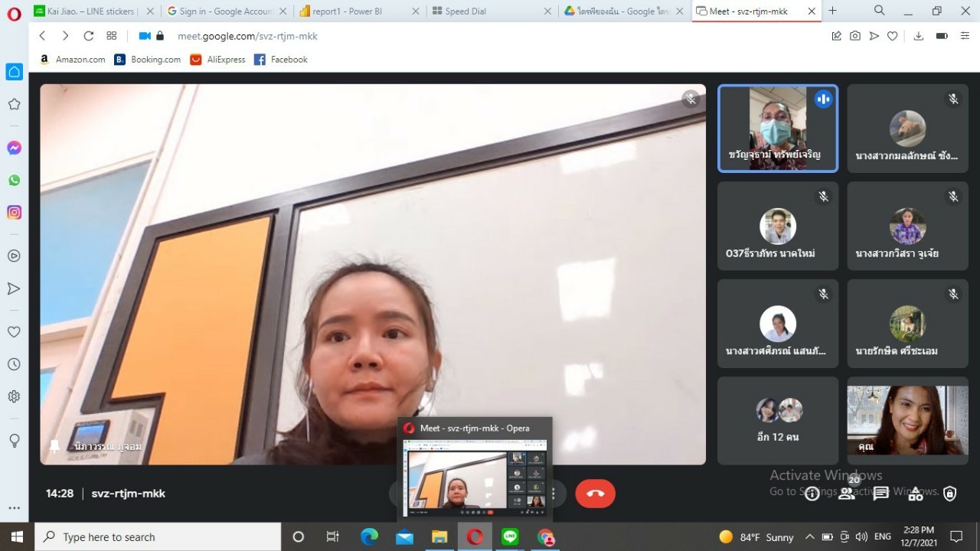Open the Opera main menu logo
This screenshot has height=551, width=980.
point(14,12)
